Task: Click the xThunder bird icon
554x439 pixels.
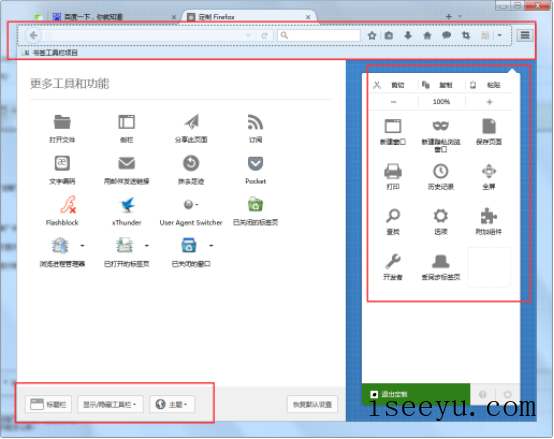Action: point(127,204)
